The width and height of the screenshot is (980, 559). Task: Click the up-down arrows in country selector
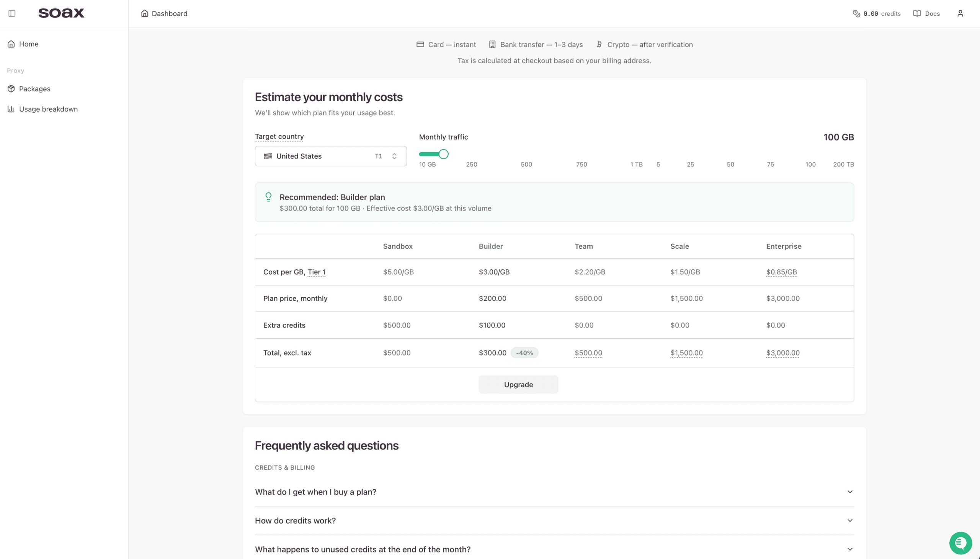tap(394, 156)
